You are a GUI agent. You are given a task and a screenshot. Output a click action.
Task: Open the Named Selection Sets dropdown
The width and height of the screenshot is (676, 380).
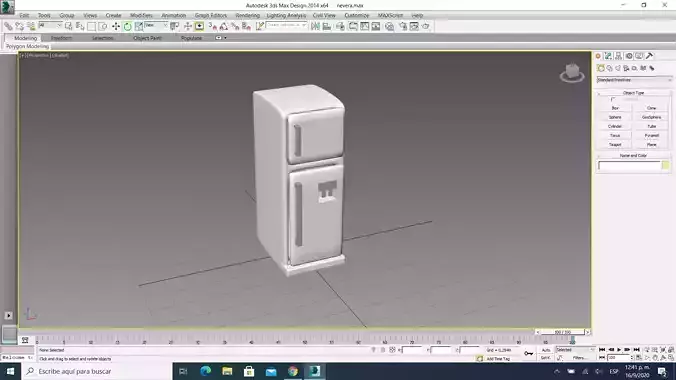[x=286, y=26]
